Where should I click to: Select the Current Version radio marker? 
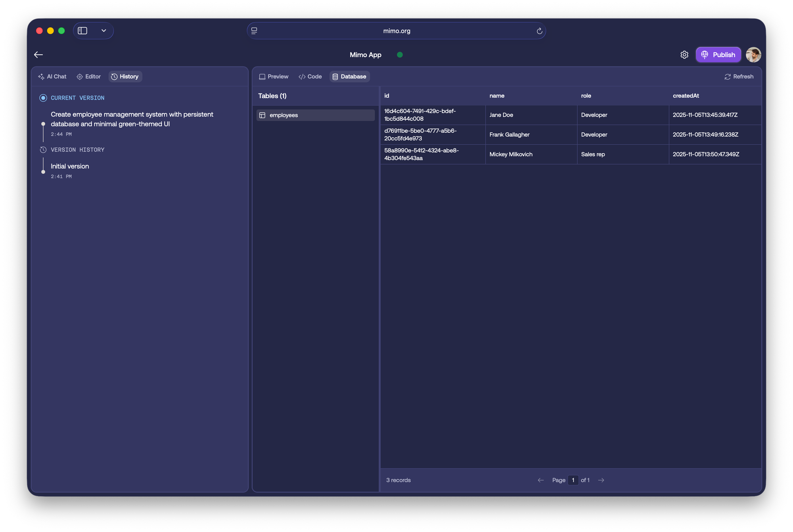point(43,98)
